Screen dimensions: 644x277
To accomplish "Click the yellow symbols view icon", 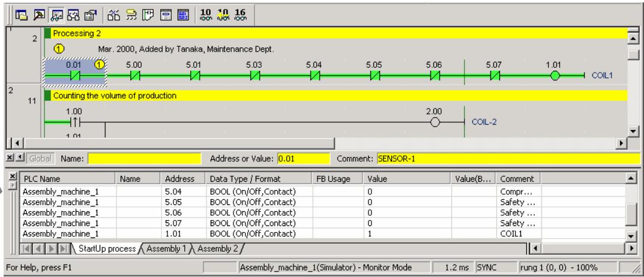I will [x=131, y=15].
